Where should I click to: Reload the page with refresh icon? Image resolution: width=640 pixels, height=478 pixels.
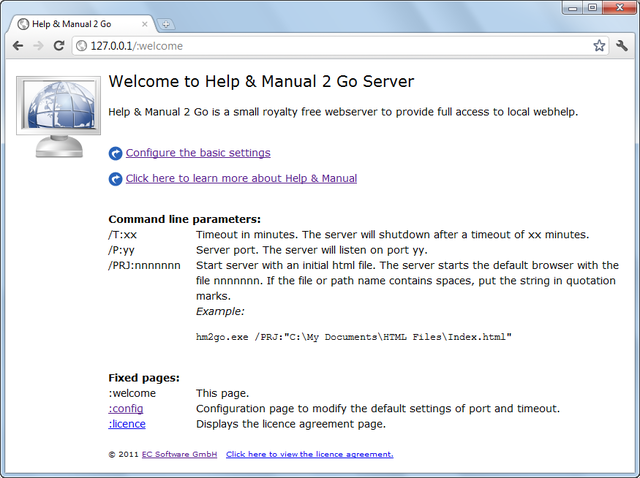click(59, 46)
